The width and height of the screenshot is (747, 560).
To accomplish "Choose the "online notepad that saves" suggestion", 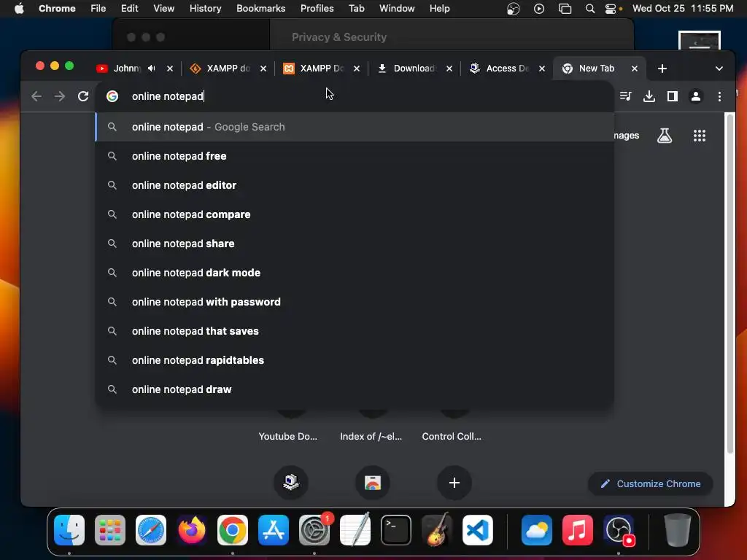I will tap(355, 332).
